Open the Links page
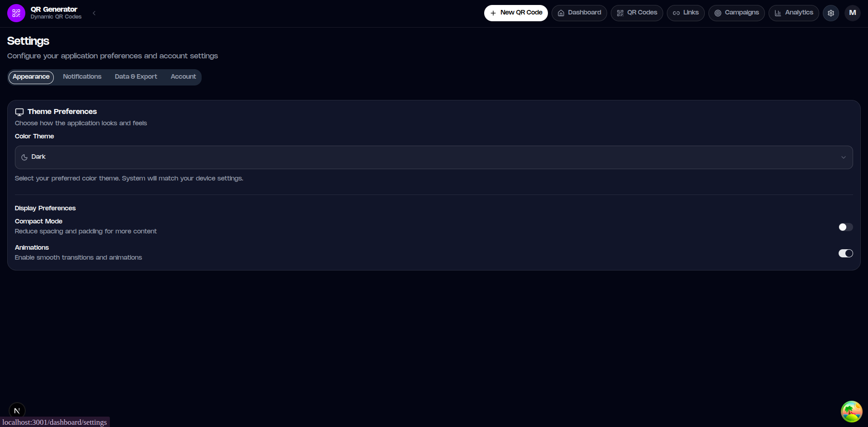Viewport: 868px width, 427px height. tap(685, 13)
